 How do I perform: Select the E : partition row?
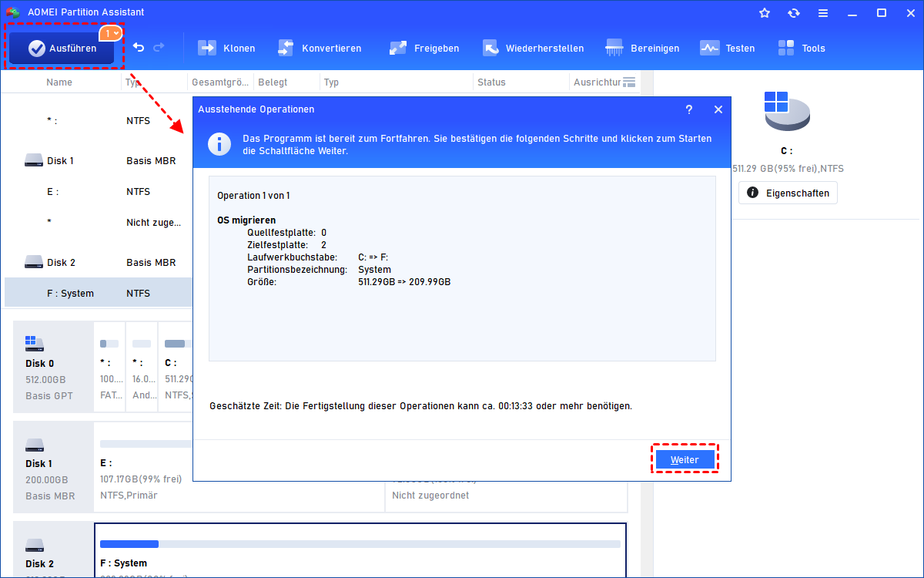[x=98, y=191]
